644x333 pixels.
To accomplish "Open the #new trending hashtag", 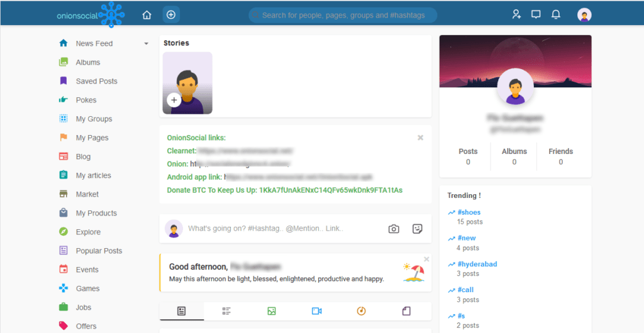I will (466, 238).
